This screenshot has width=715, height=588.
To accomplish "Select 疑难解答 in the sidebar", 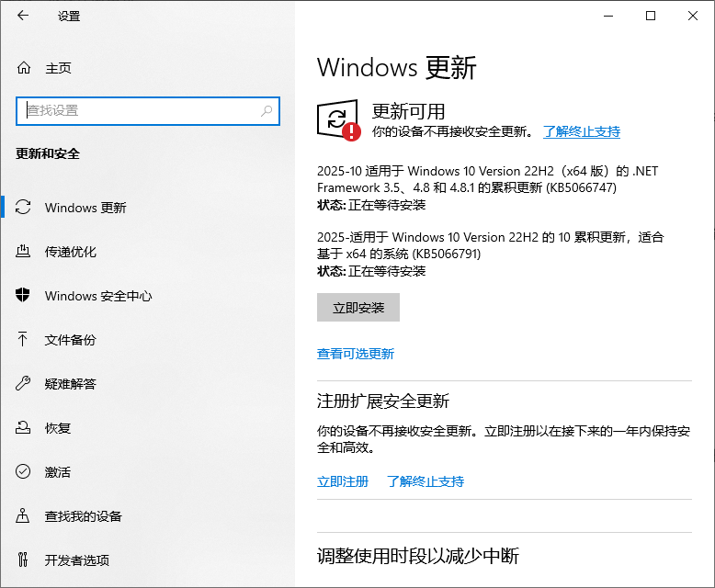I will point(70,384).
